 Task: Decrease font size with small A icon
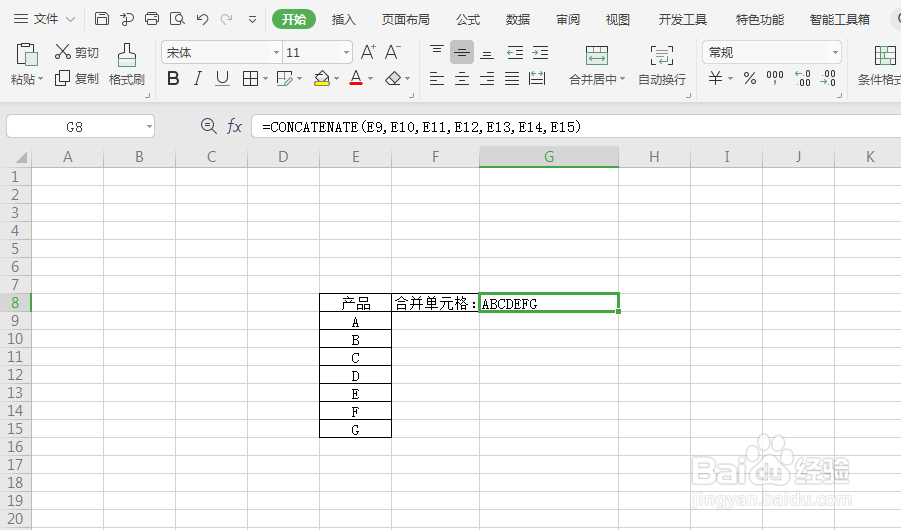click(392, 52)
